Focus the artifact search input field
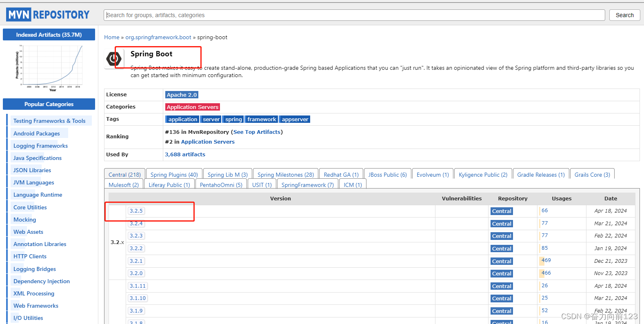Viewport: 644px width, 324px height. (354, 15)
